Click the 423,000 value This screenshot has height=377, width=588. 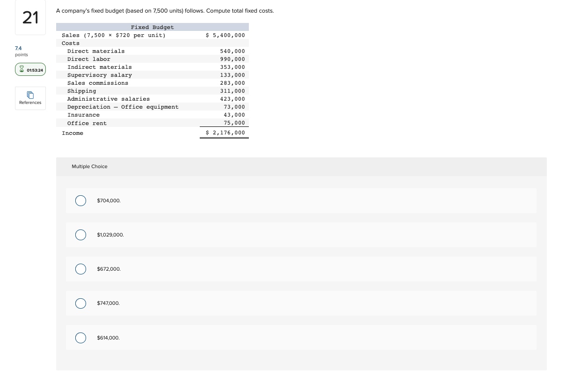[x=232, y=99]
